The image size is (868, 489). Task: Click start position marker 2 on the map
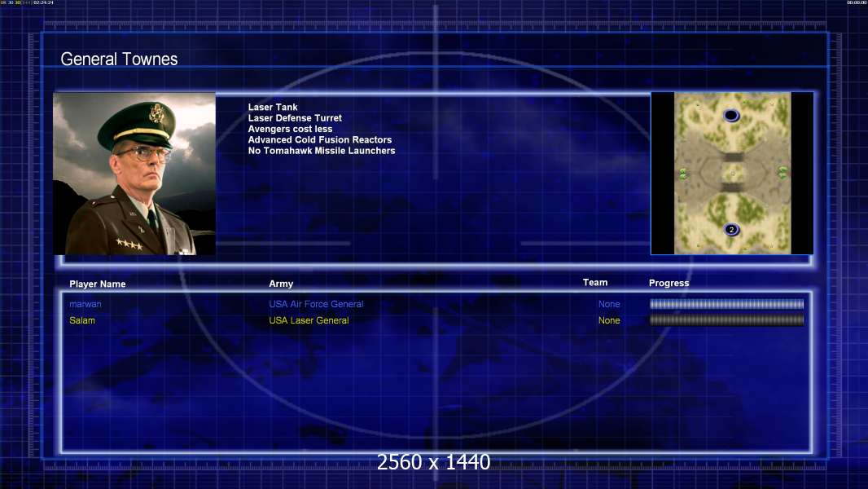pyautogui.click(x=732, y=229)
